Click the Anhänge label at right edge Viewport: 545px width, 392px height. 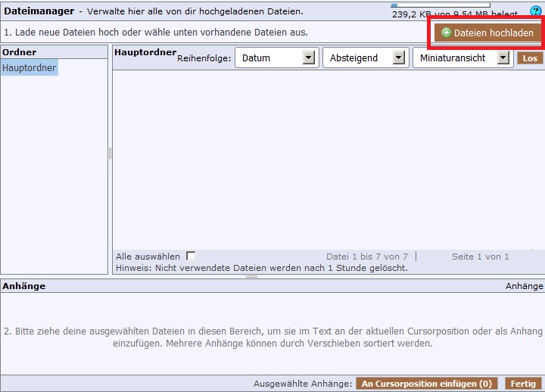pyautogui.click(x=524, y=286)
